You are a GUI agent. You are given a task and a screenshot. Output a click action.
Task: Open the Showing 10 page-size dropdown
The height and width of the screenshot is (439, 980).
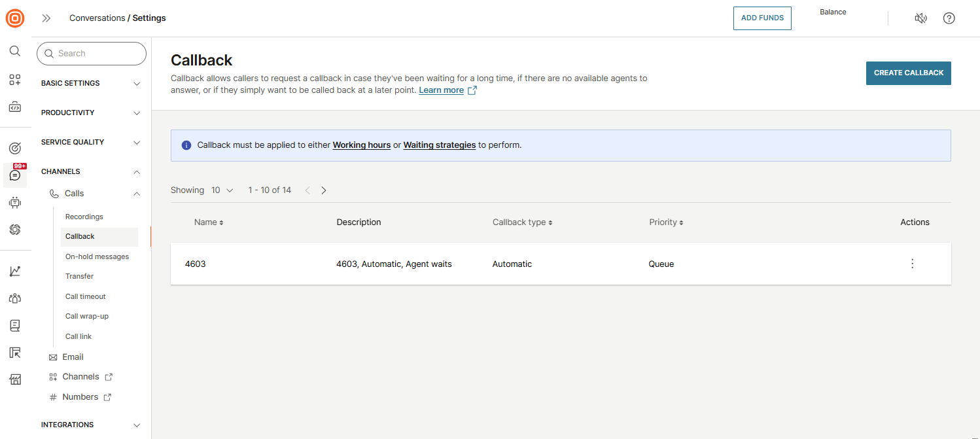click(x=222, y=190)
